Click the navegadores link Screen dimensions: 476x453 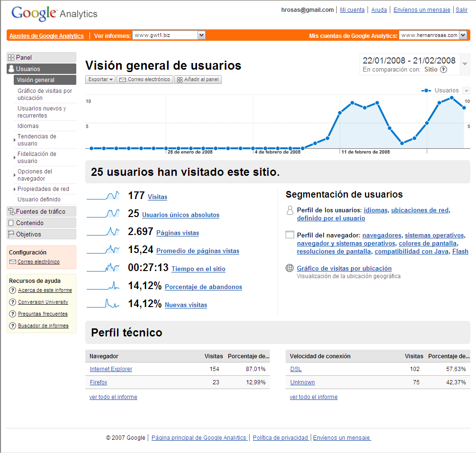[382, 236]
